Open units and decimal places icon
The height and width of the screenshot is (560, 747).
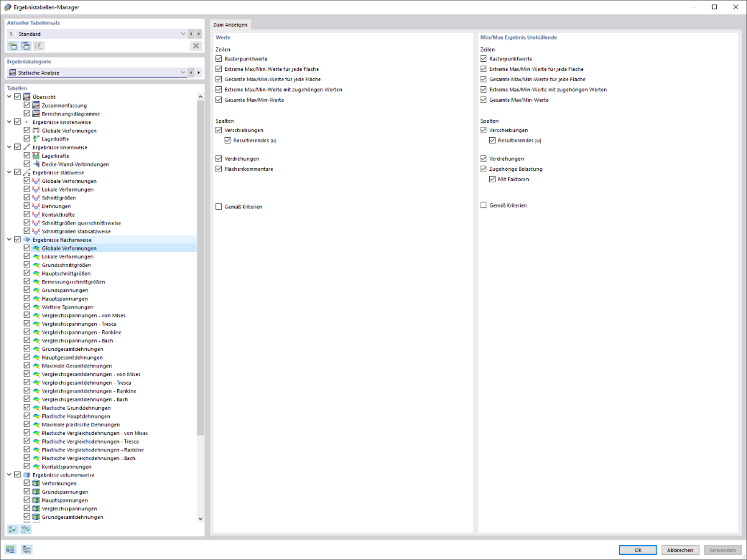click(x=11, y=549)
